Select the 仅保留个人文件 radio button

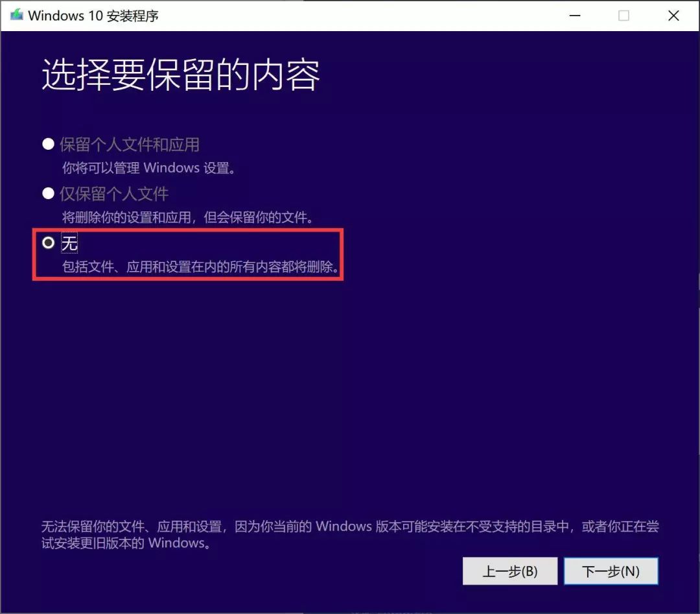[x=48, y=193]
